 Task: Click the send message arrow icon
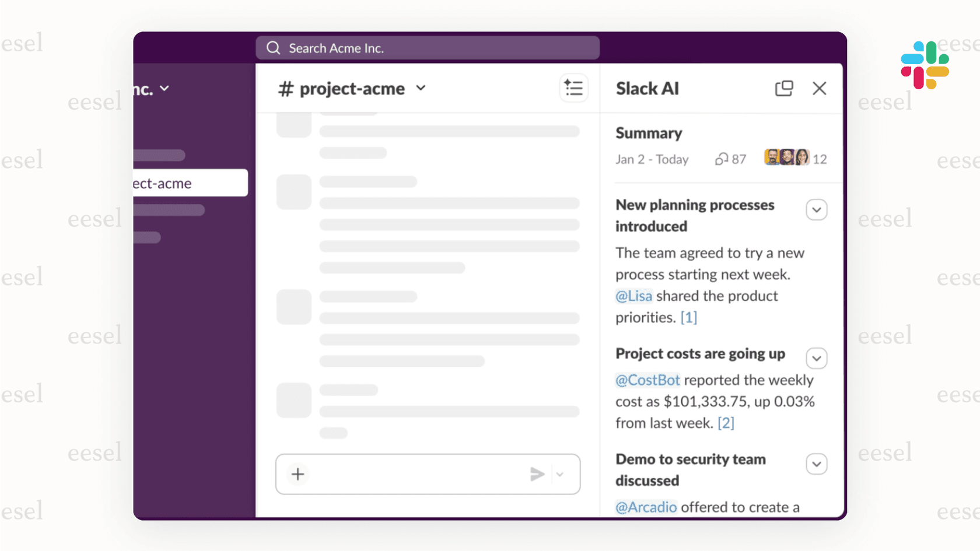(x=537, y=474)
